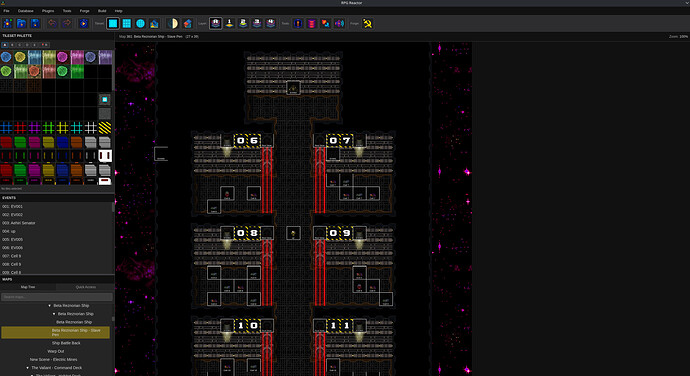Select event 006: EV006

click(x=56, y=248)
